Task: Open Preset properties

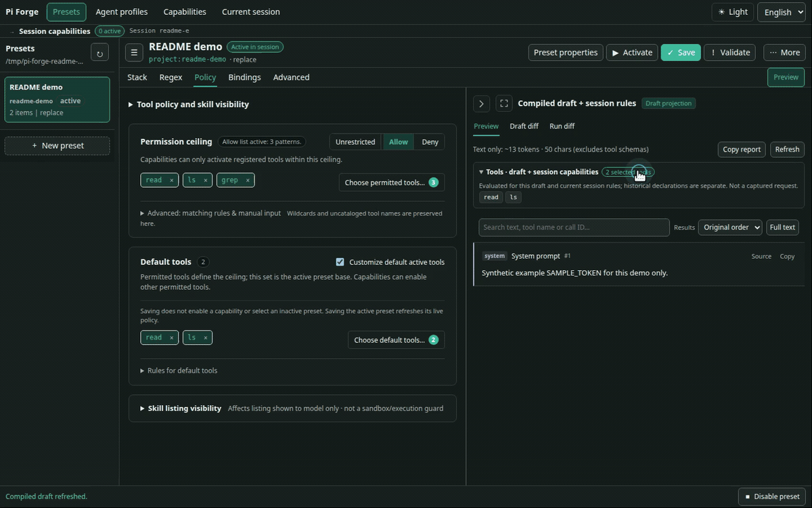Action: pyautogui.click(x=566, y=52)
